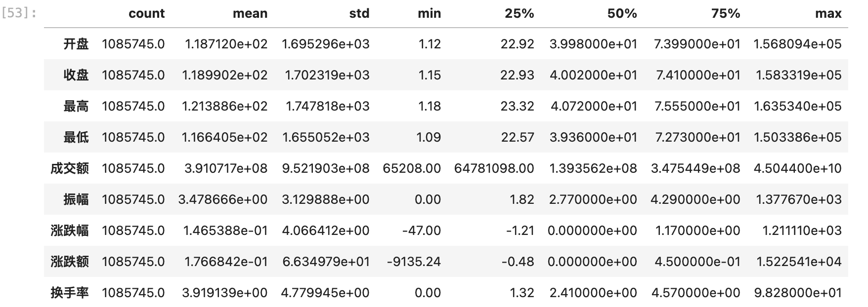868x307 pixels.
Task: Click the 开盘 max value 1.568094e+05
Action: pos(797,44)
